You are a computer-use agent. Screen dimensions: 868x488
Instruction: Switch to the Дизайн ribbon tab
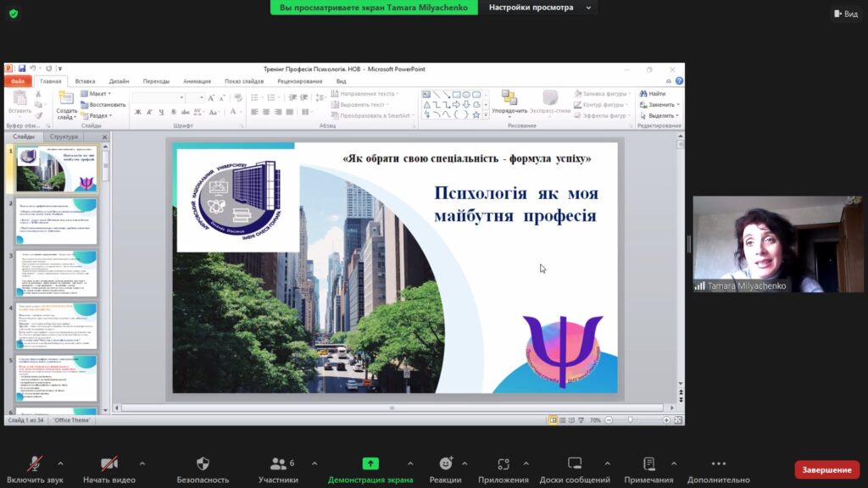[119, 81]
